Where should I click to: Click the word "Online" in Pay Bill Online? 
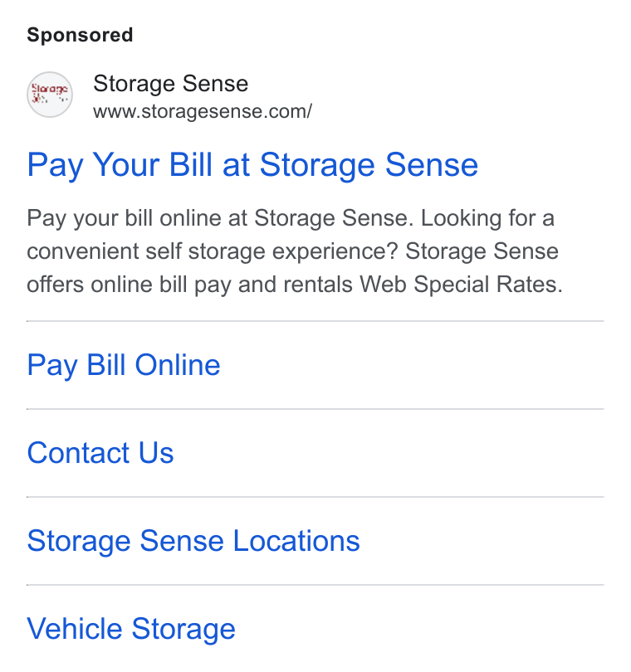point(178,365)
